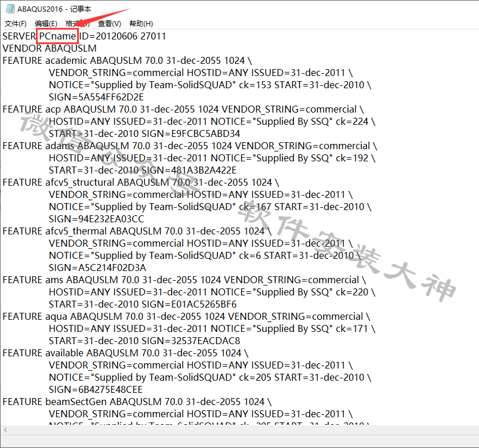Click the checksum ck=224
The width and height of the screenshot is (479, 448).
click(352, 121)
